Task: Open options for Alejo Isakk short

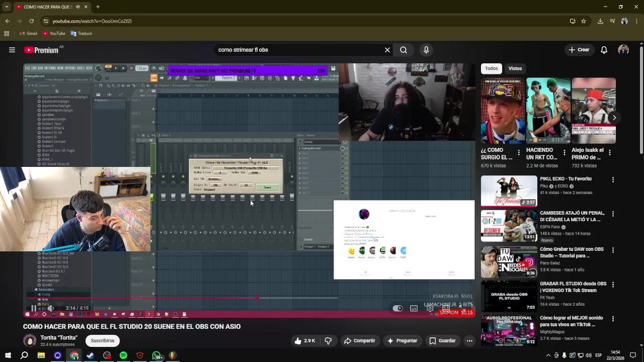Action: (x=609, y=152)
